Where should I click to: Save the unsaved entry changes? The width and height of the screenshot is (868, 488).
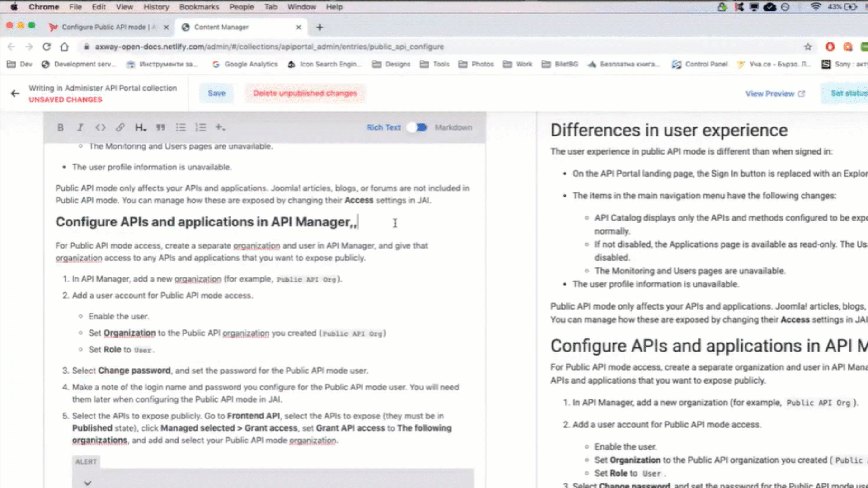[217, 93]
